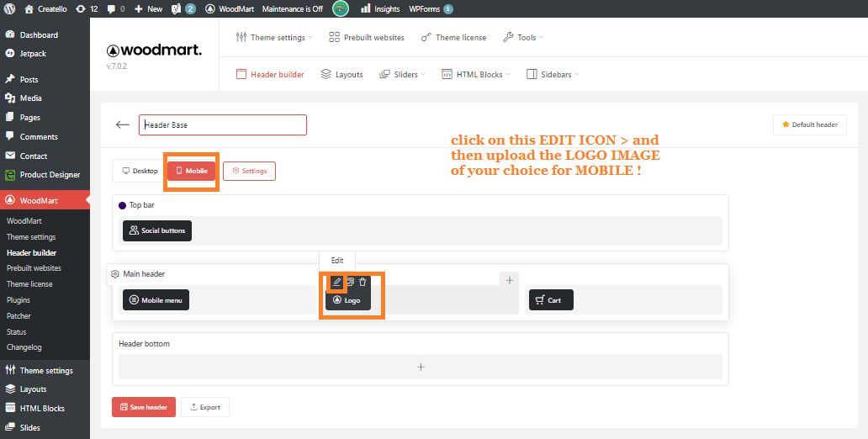The width and height of the screenshot is (868, 439).
Task: Open Patcher submenu link
Action: [19, 316]
